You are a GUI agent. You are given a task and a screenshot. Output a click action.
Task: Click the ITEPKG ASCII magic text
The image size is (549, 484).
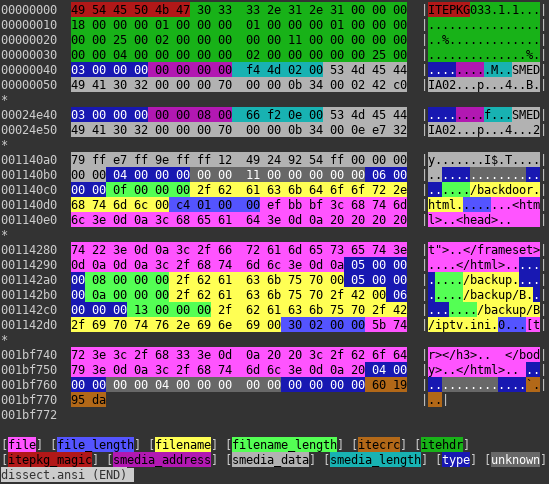[449, 10]
